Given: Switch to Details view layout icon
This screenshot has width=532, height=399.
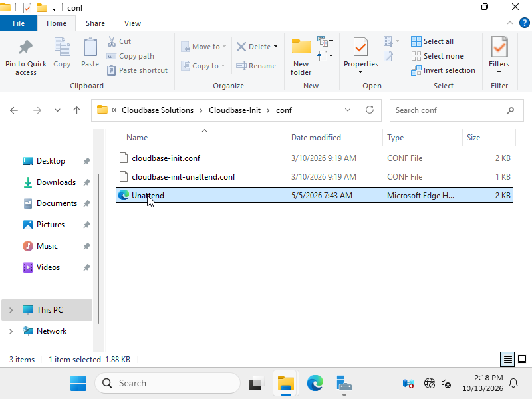Looking at the screenshot, I should tap(507, 359).
